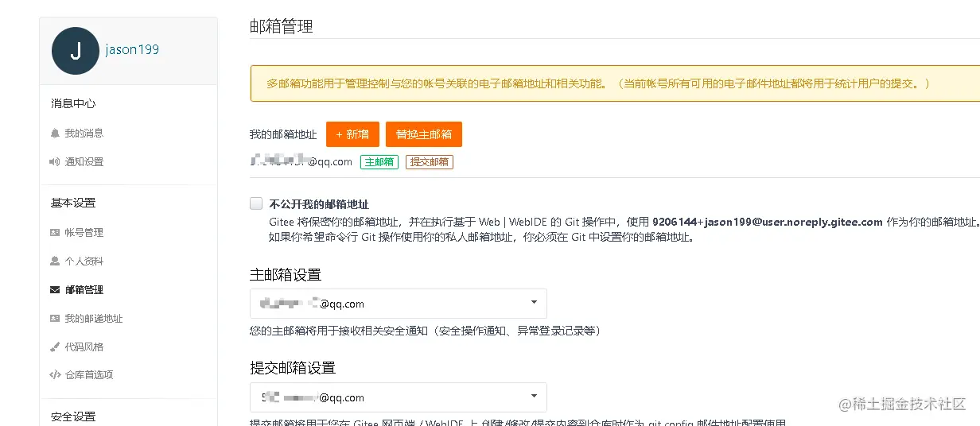Screen dimensions: 980x426
Task: Open 我的邮递地址 settings
Action: point(94,319)
